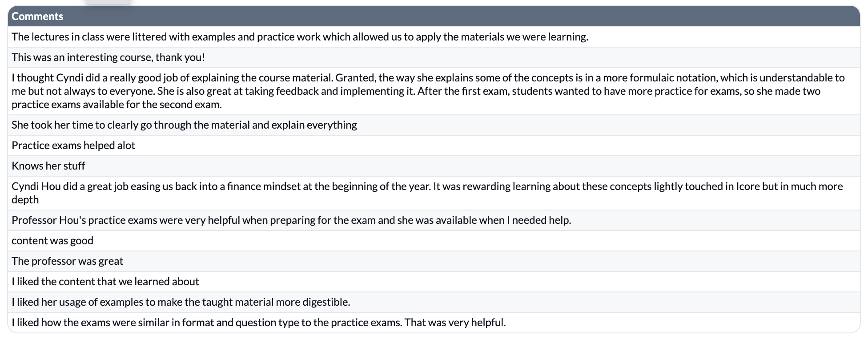
Task: Click the 'content was good' row
Action: [434, 241]
